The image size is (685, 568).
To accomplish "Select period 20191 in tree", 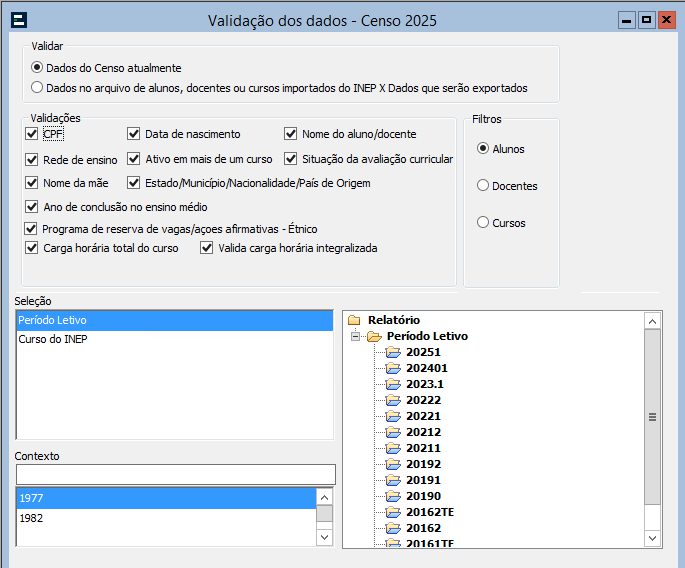I will point(423,480).
